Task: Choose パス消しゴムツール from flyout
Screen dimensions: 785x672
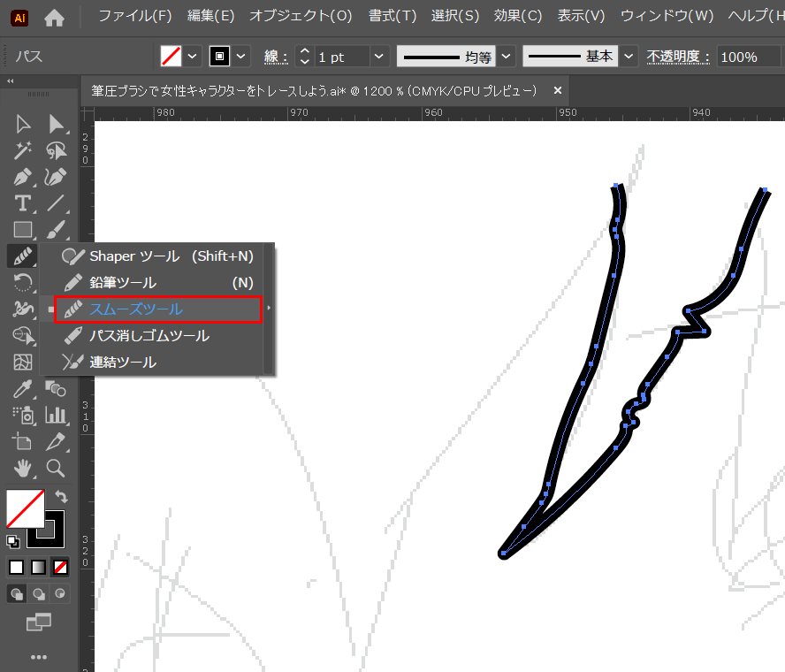Action: (157, 335)
